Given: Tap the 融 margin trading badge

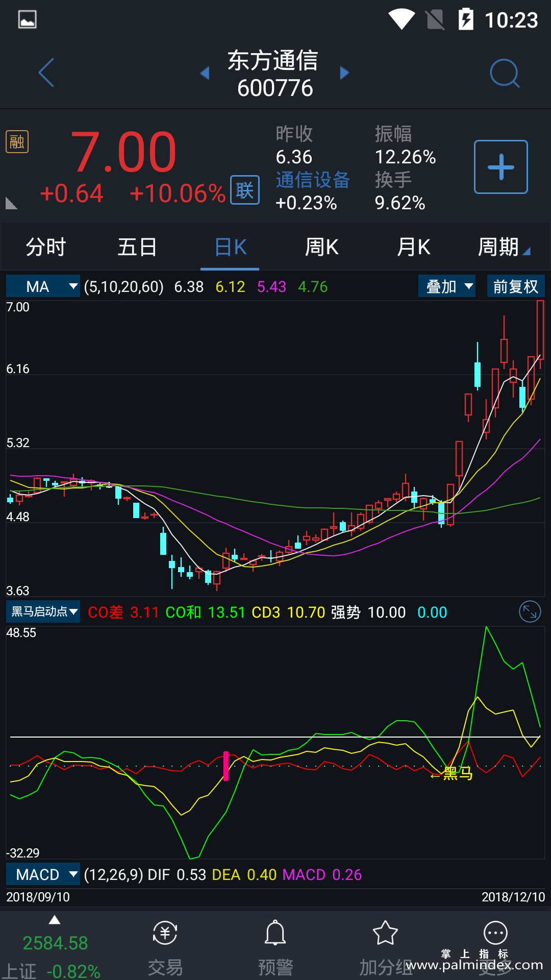Looking at the screenshot, I should pyautogui.click(x=17, y=142).
